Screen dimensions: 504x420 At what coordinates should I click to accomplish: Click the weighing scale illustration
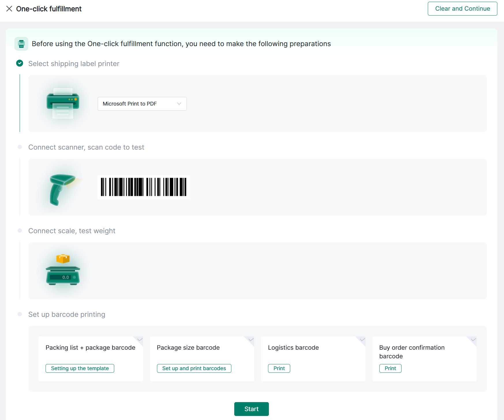[x=63, y=274]
